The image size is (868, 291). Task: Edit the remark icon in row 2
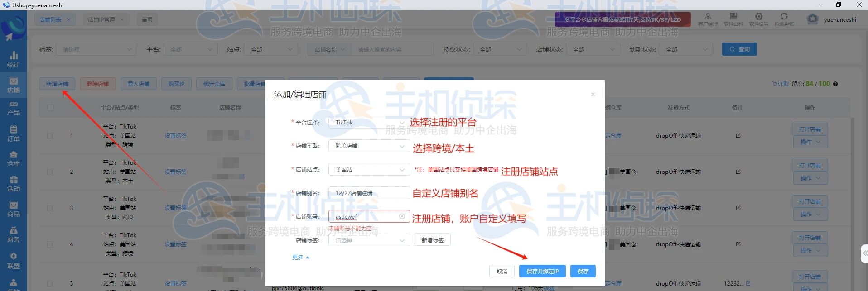coord(738,172)
